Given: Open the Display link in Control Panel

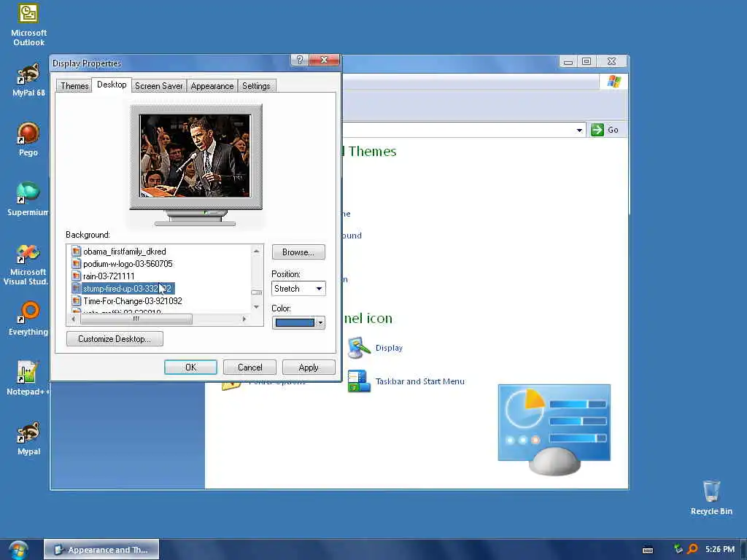Looking at the screenshot, I should click(x=389, y=348).
